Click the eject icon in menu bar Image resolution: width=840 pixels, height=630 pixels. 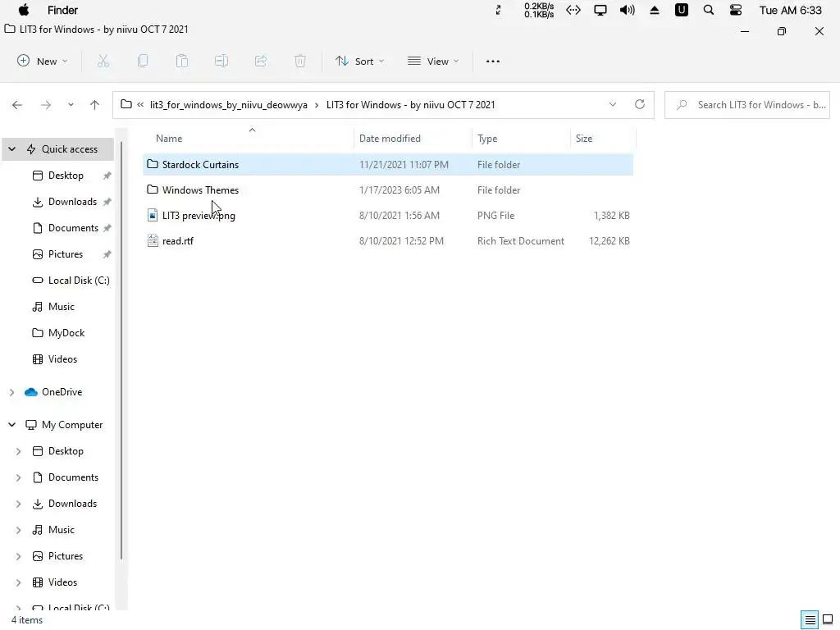(x=654, y=10)
